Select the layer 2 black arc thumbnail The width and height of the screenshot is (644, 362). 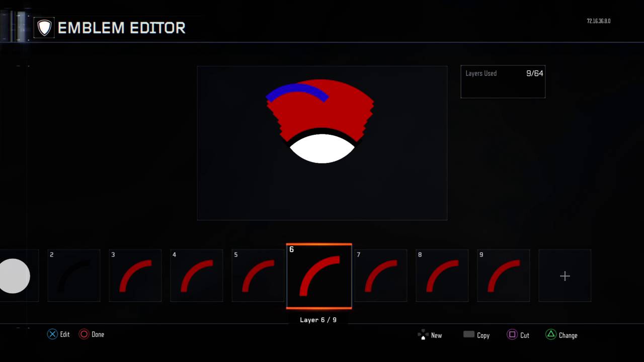coord(74,276)
